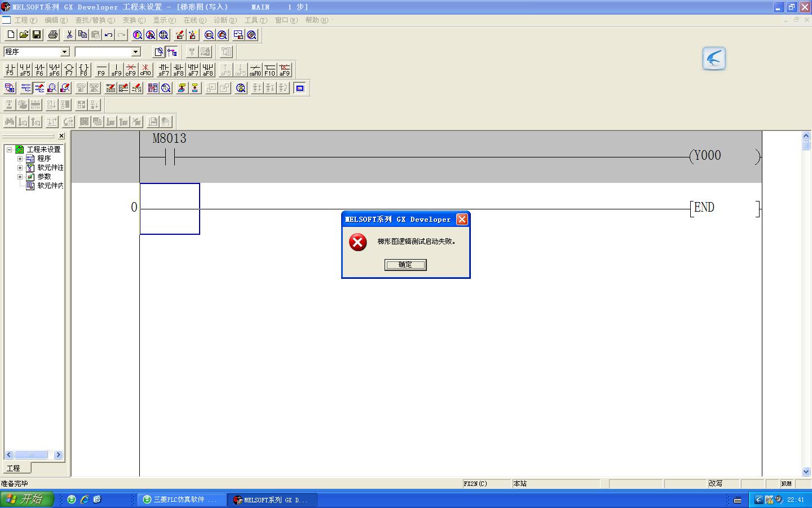Collapse the 工程未设置 root node
This screenshot has height=508, width=812.
[10, 150]
